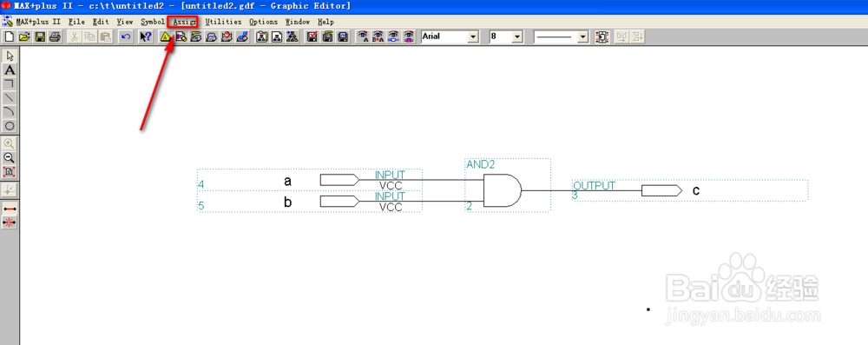Open the Help menu

click(x=325, y=22)
